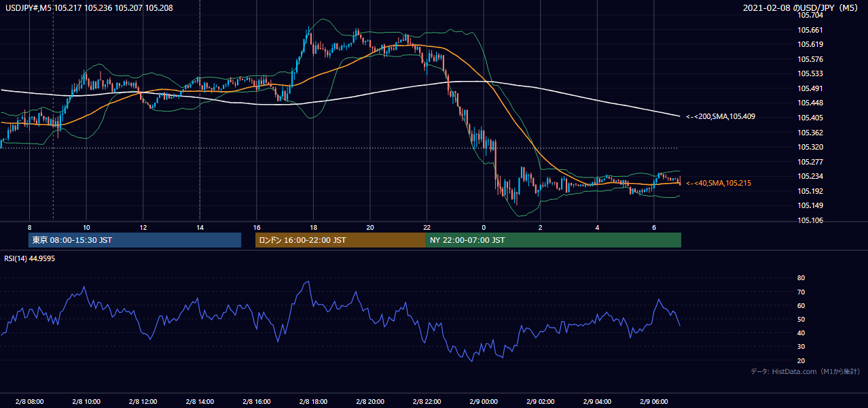This screenshot has width=868, height=408.
Task: Click the 2/9 00:00 time label
Action: tap(484, 401)
